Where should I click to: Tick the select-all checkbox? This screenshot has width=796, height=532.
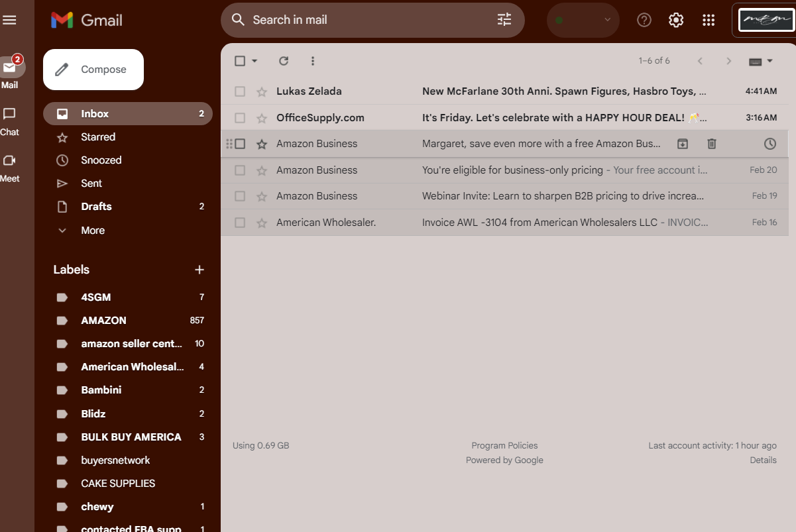click(x=240, y=61)
